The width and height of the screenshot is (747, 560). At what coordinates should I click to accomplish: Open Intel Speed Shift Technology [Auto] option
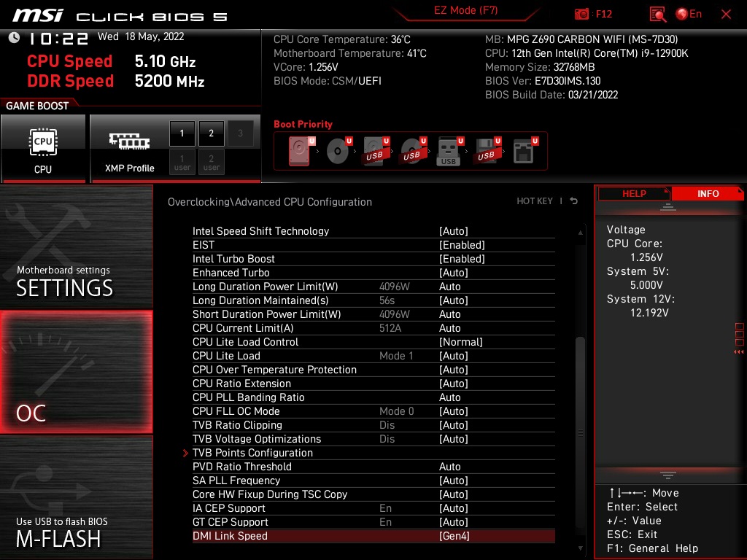click(373, 231)
